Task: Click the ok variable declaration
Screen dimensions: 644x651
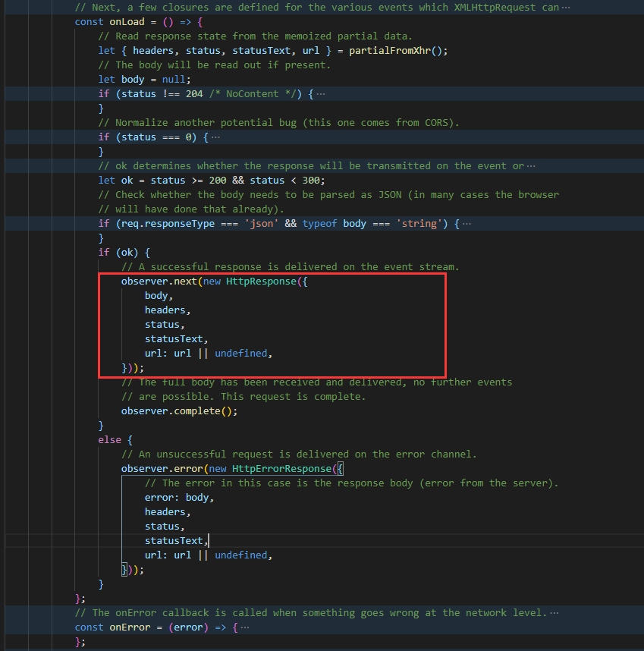Action: 126,180
